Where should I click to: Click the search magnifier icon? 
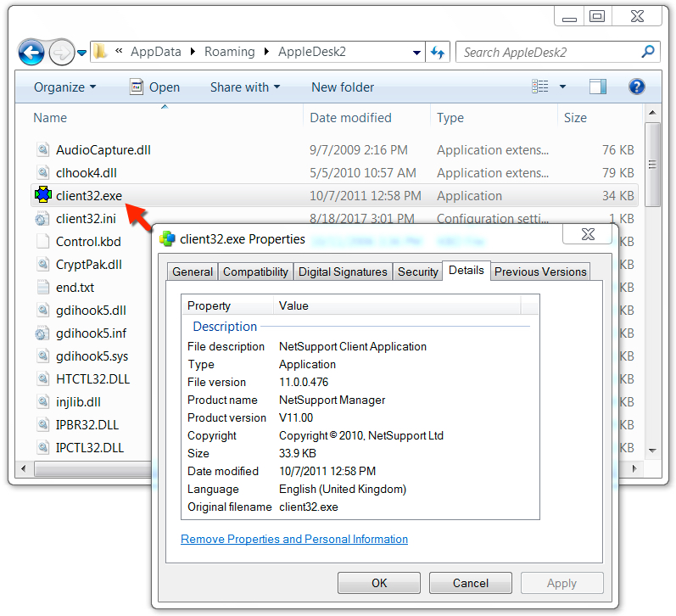pos(648,52)
